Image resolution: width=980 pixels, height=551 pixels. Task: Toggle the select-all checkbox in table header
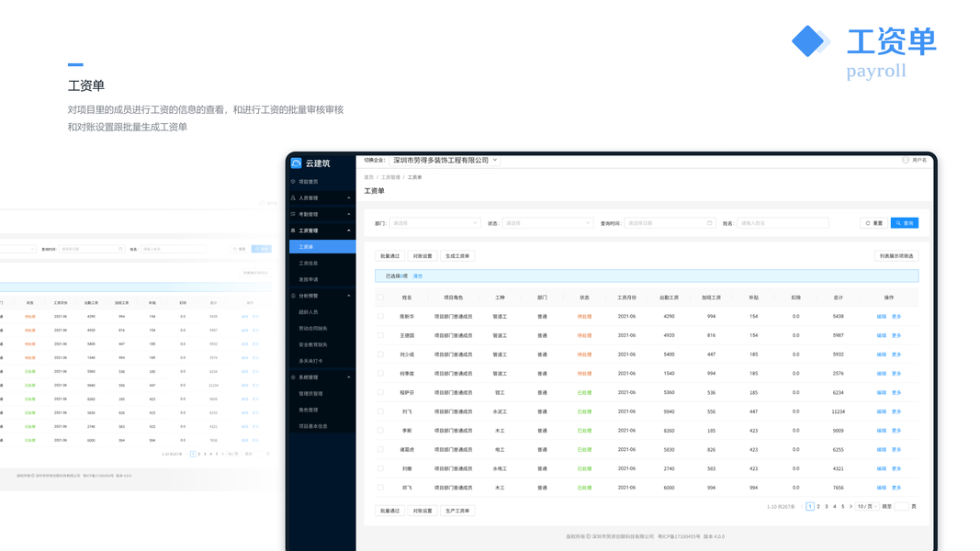380,298
